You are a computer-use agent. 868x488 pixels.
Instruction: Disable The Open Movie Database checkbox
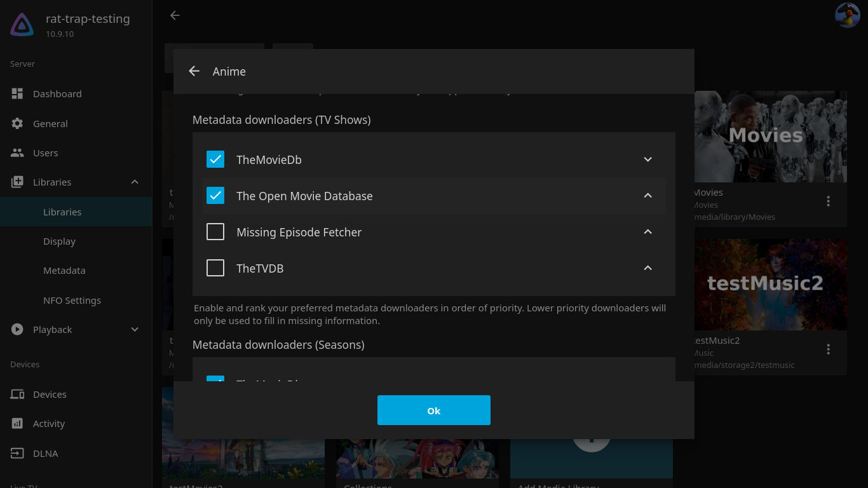coord(215,196)
